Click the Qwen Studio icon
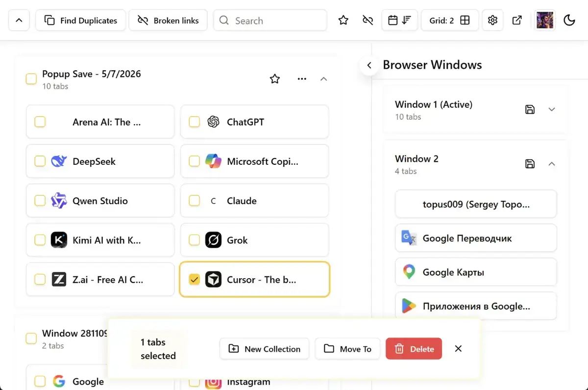This screenshot has height=390, width=588. coord(59,201)
